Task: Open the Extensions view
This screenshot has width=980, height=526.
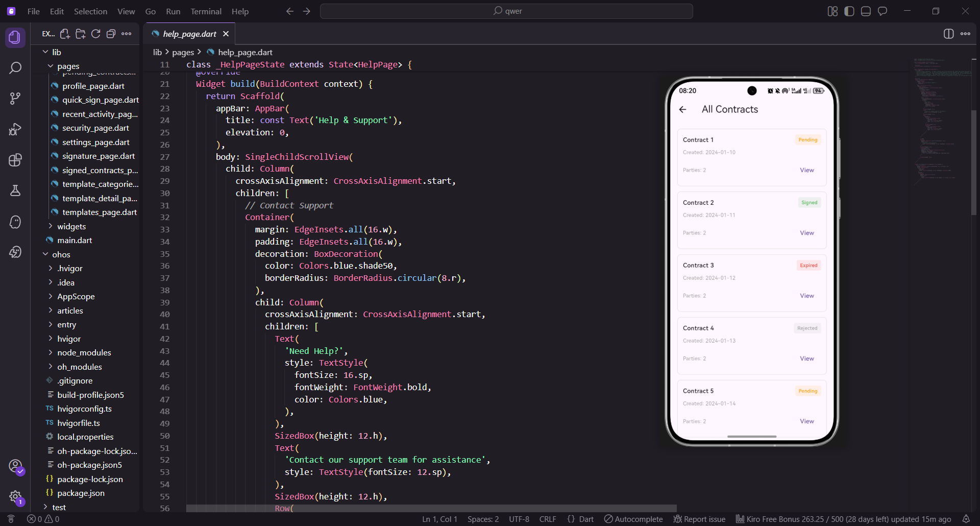Action: 15,160
